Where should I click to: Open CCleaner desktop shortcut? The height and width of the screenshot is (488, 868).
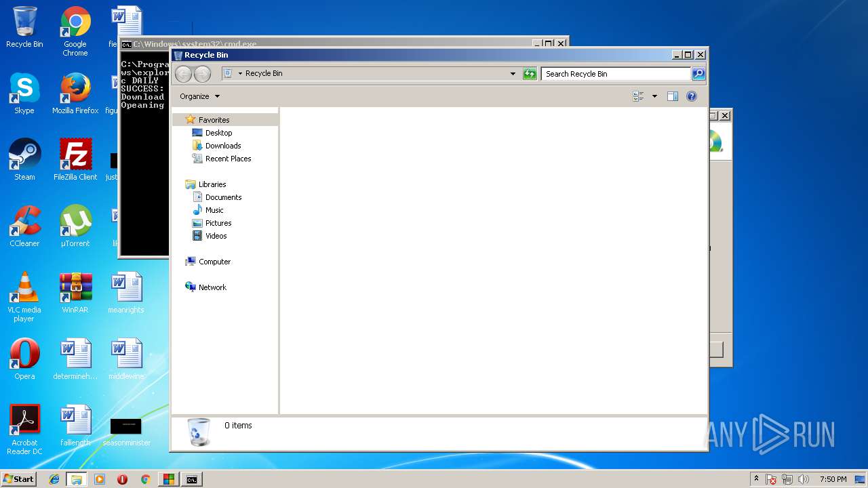[x=24, y=226]
